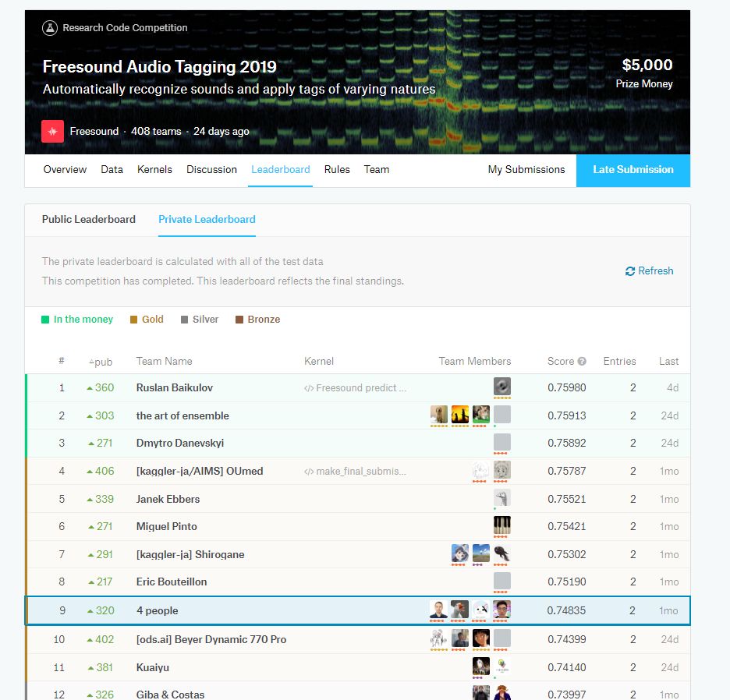
Task: Click the code icon beside Freesound predict kernel
Action: pyautogui.click(x=309, y=388)
